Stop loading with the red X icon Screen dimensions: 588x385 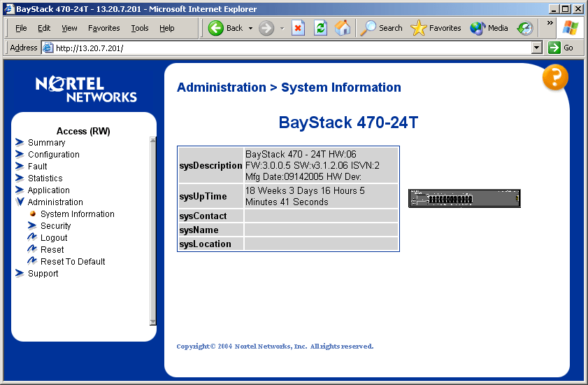(x=298, y=28)
